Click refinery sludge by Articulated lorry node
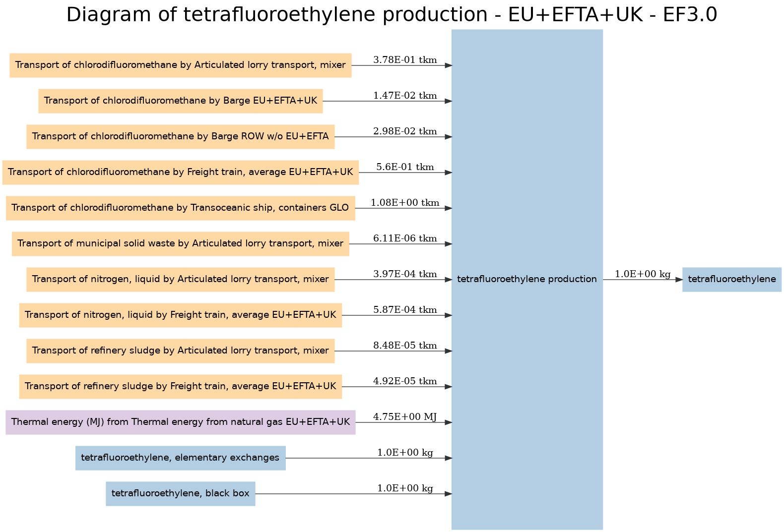Viewport: 784px width, 532px height. [181, 351]
